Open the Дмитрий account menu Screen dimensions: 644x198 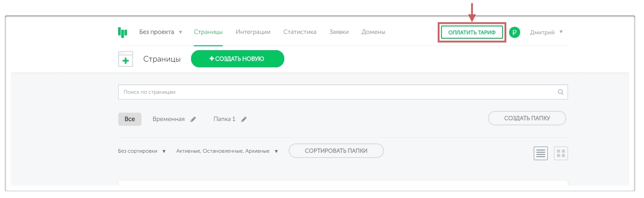pyautogui.click(x=546, y=32)
